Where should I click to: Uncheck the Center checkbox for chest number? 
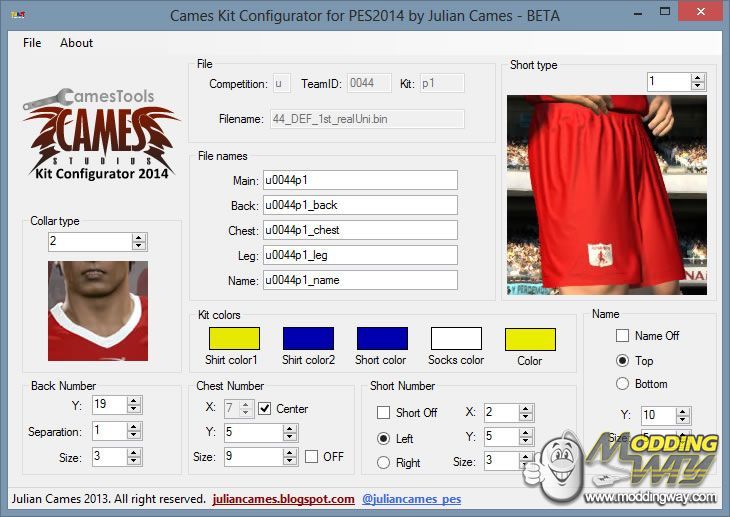coord(265,408)
